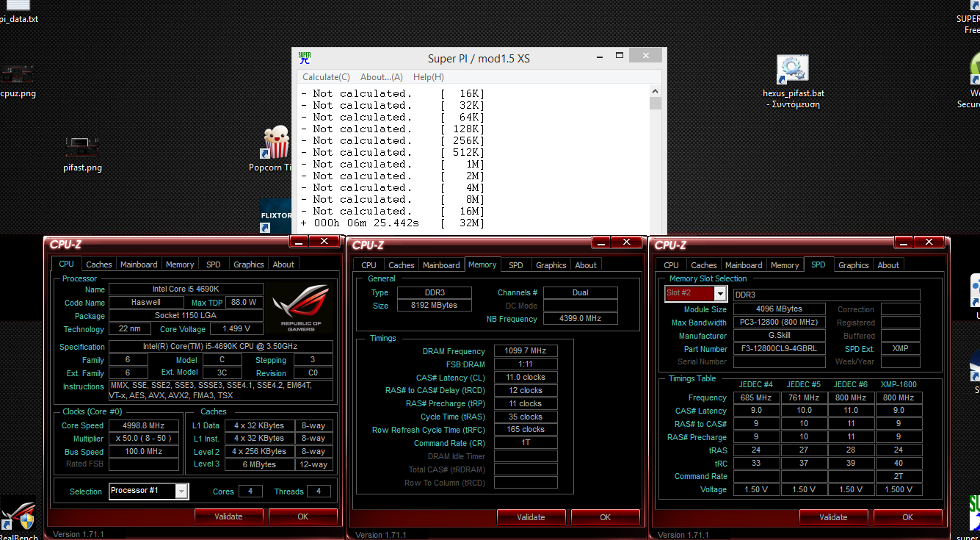980x540 pixels.
Task: Click the Multiplier x 50.0 value
Action: 144,439
